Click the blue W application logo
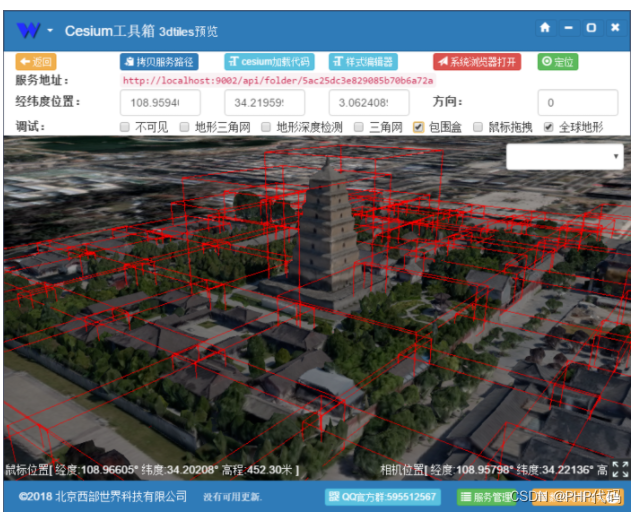 pyautogui.click(x=28, y=30)
